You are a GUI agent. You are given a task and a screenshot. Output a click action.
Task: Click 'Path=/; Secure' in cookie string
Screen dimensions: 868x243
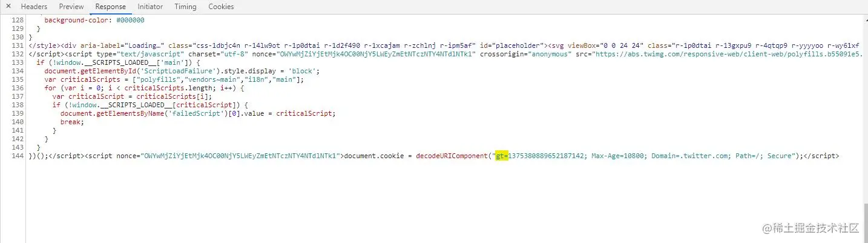click(763, 156)
